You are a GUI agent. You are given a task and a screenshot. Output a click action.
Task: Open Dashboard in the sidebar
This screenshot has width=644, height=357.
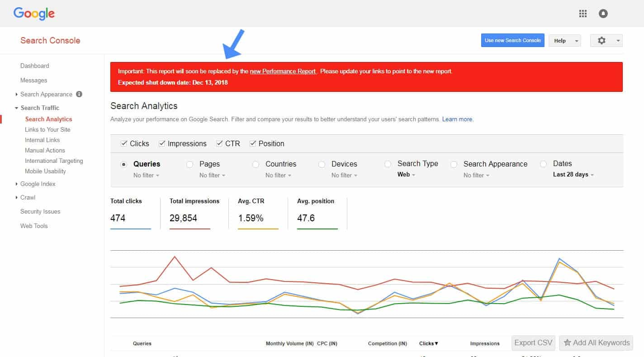(x=35, y=66)
